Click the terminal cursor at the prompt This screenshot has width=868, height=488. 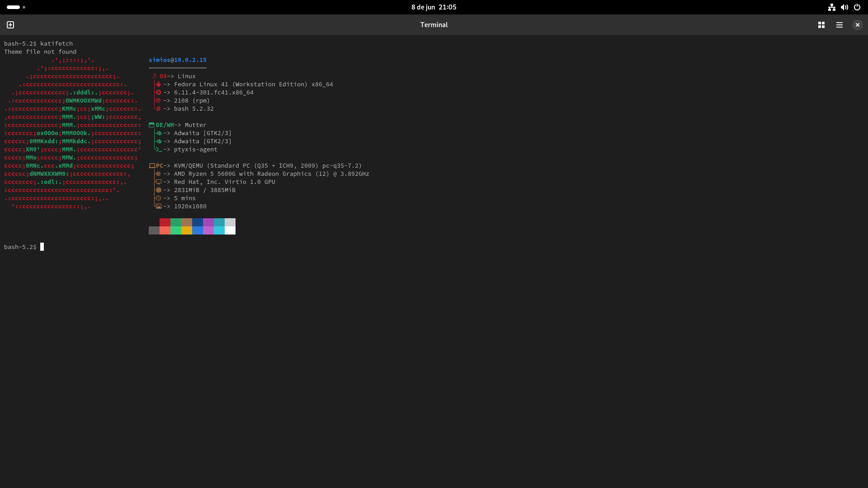tap(42, 247)
